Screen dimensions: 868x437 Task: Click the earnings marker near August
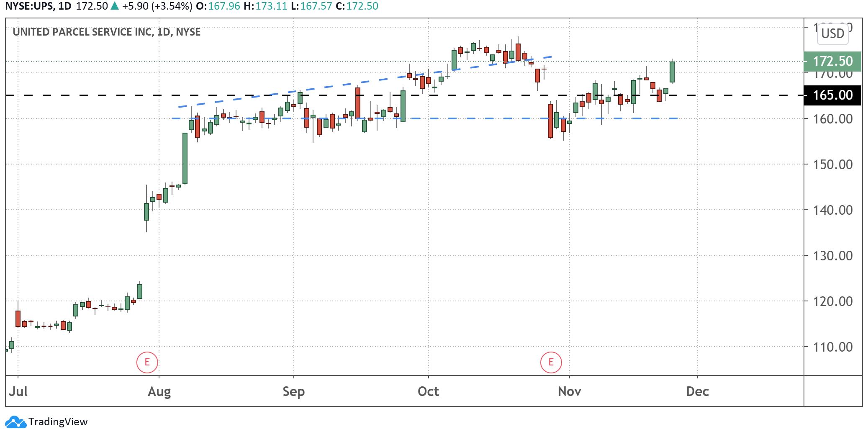pos(147,362)
